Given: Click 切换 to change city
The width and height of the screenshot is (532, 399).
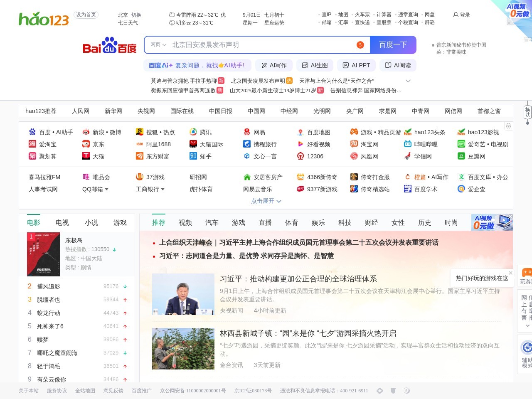Looking at the screenshot, I should point(136,15).
